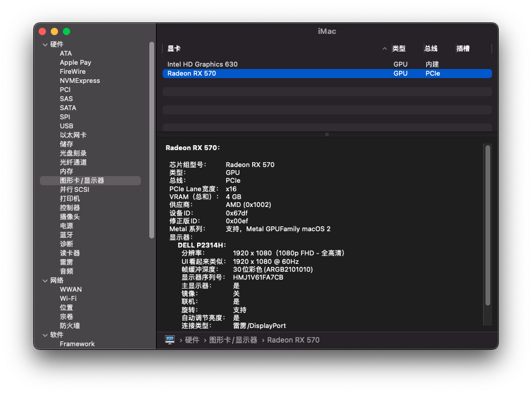Select 音频 in the sidebar
The height and width of the screenshot is (394, 532).
coord(66,271)
